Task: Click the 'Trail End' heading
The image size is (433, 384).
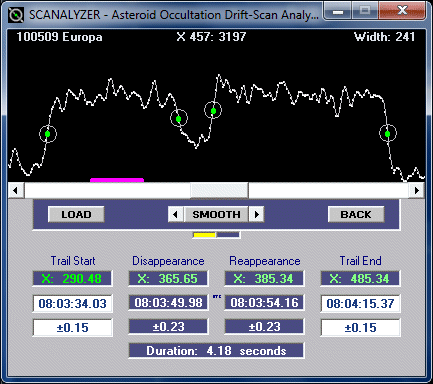Action: pyautogui.click(x=360, y=261)
